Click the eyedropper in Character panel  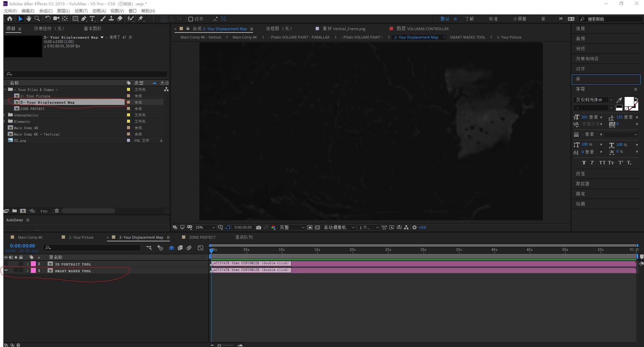[619, 100]
